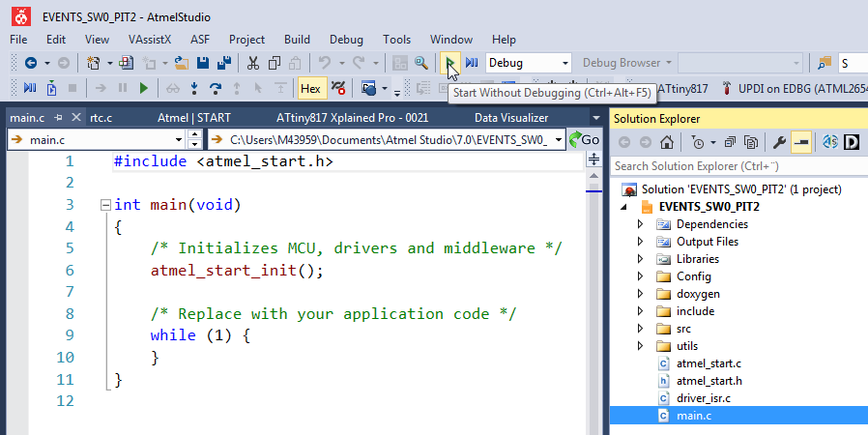Open the Tools menu

coord(396,40)
